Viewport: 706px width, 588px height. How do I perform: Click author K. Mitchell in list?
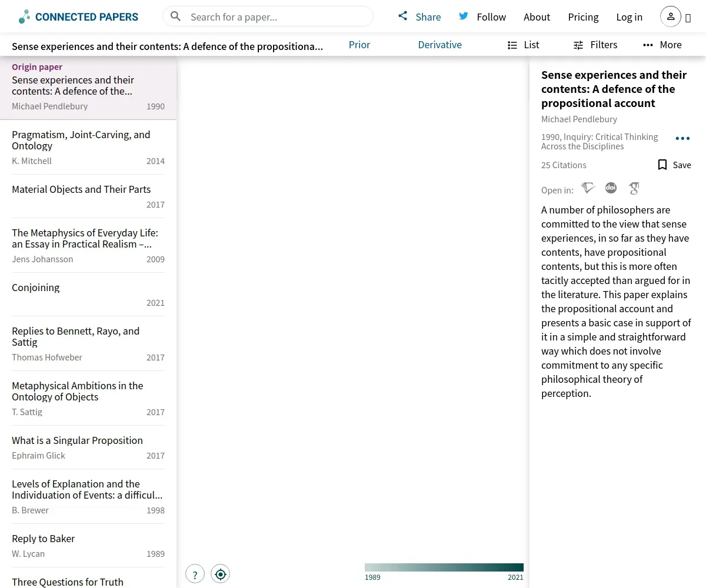(32, 161)
